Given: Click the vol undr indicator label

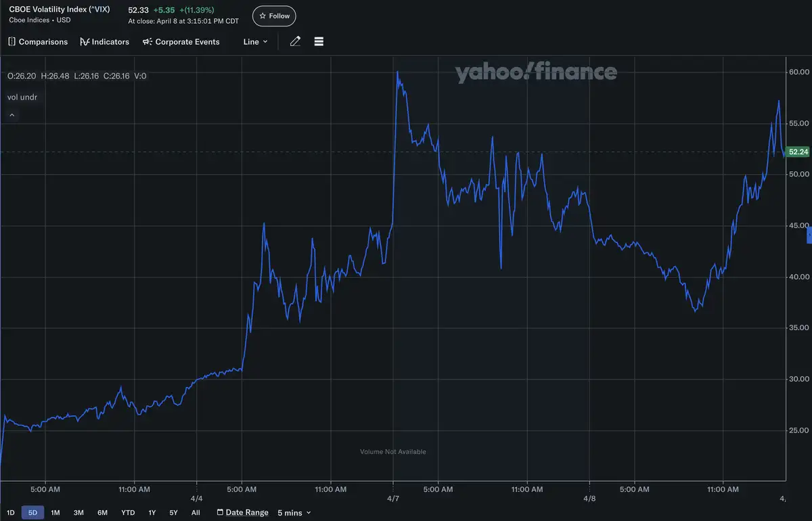Looking at the screenshot, I should (22, 97).
